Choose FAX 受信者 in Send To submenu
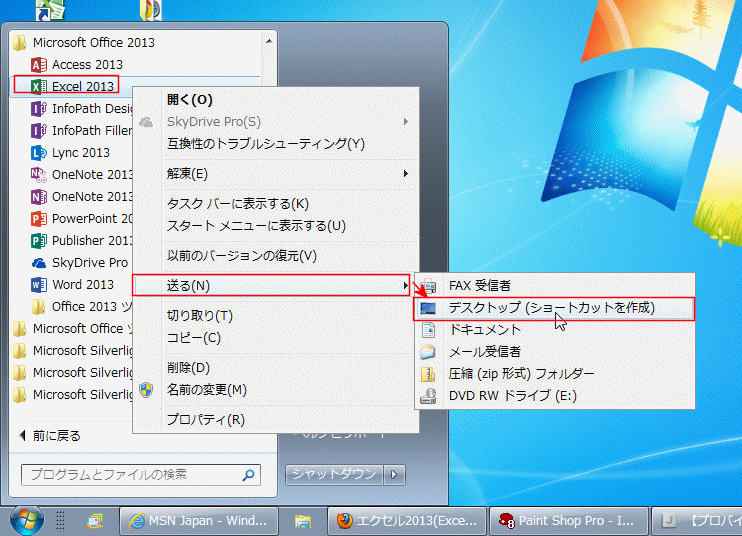Image resolution: width=742 pixels, height=536 pixels. pos(554,286)
